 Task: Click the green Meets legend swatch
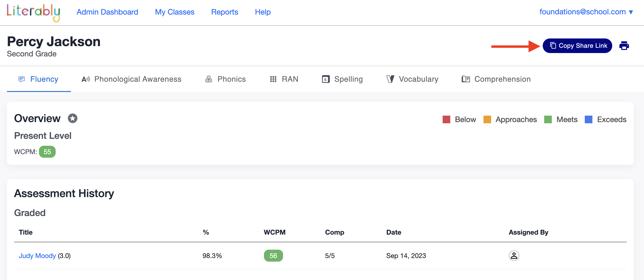point(548,119)
